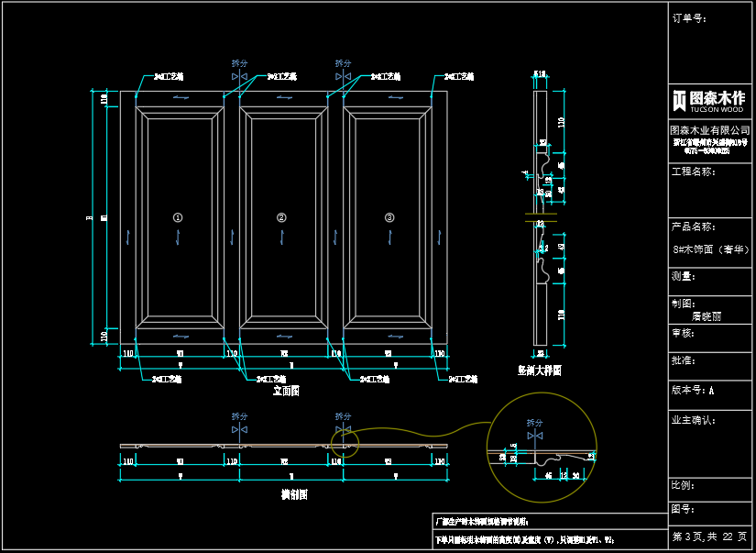Click the 比例 scale field in title block
Image resolution: width=756 pixels, height=553 pixels.
coord(684,484)
